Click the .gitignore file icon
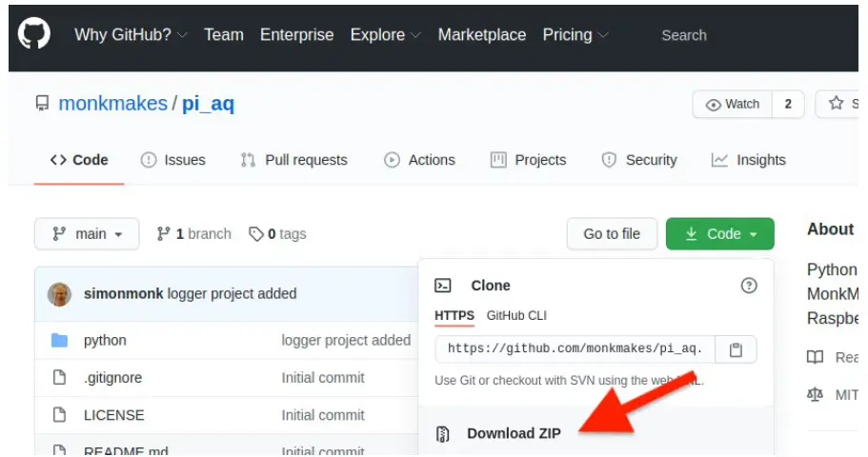The image size is (868, 457). pos(59,377)
